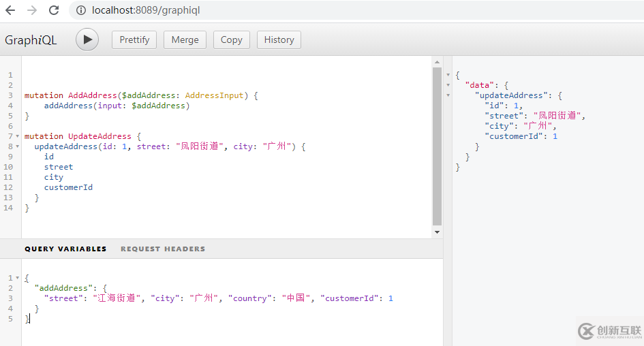Copy the query with Copy button
The height and width of the screenshot is (346, 644).
[232, 40]
